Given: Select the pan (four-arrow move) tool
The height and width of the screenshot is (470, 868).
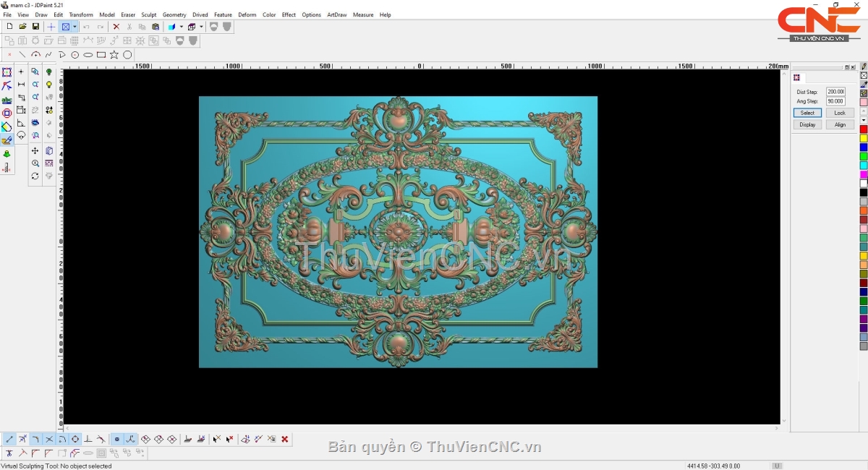Looking at the screenshot, I should click(35, 150).
